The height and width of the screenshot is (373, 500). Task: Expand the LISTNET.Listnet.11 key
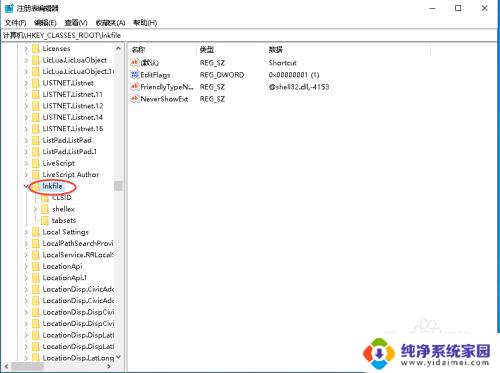click(x=26, y=95)
